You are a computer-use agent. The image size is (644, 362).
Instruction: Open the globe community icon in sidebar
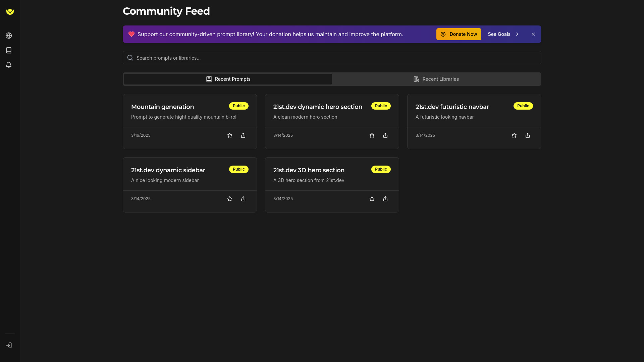pyautogui.click(x=9, y=36)
